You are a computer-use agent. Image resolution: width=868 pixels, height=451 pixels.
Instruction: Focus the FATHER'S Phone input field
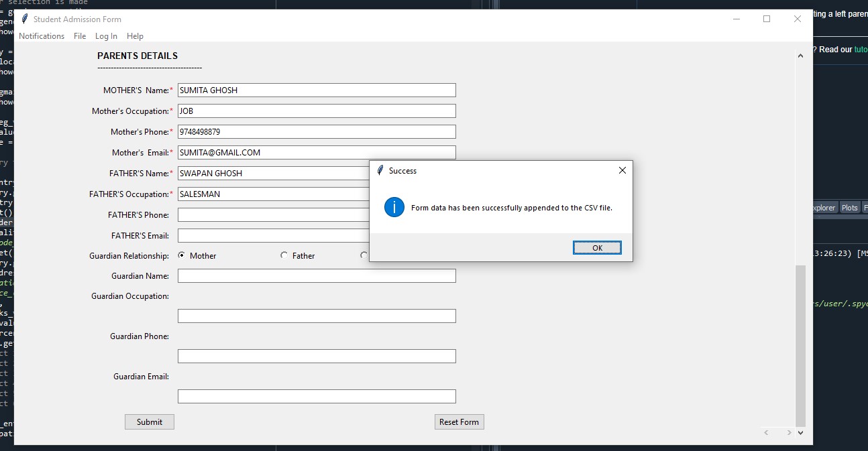click(x=273, y=215)
